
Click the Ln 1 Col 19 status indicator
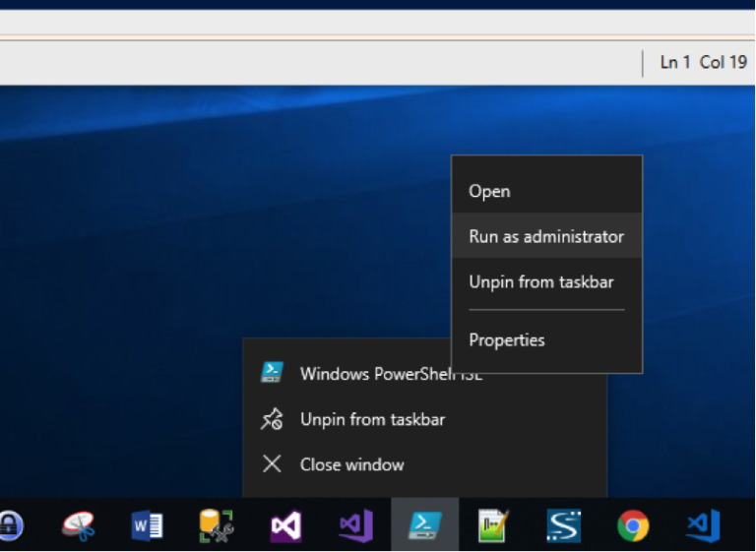coord(703,62)
